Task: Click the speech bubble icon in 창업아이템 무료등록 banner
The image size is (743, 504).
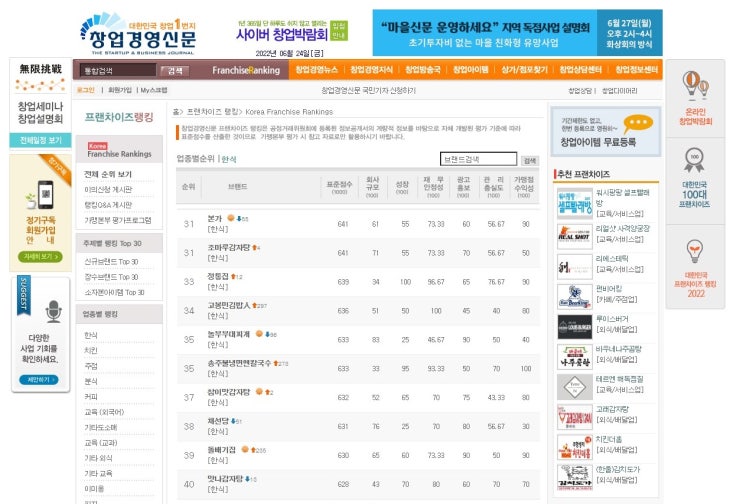Action: [638, 124]
